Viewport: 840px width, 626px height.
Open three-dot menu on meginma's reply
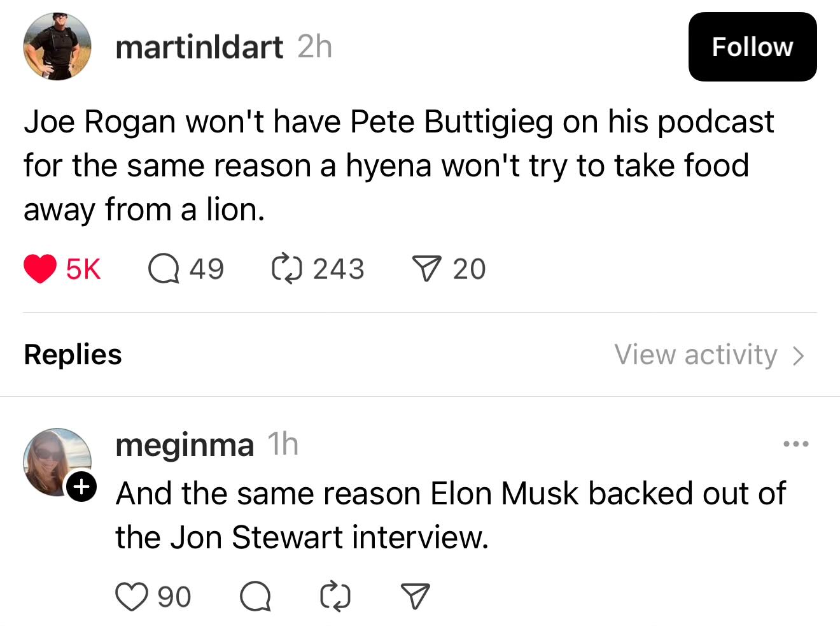pos(795,444)
